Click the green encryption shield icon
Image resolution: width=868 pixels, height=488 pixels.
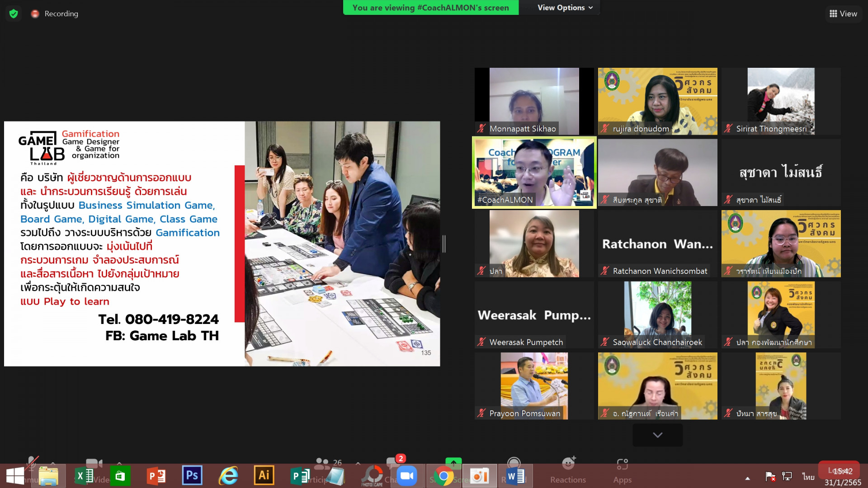(14, 14)
